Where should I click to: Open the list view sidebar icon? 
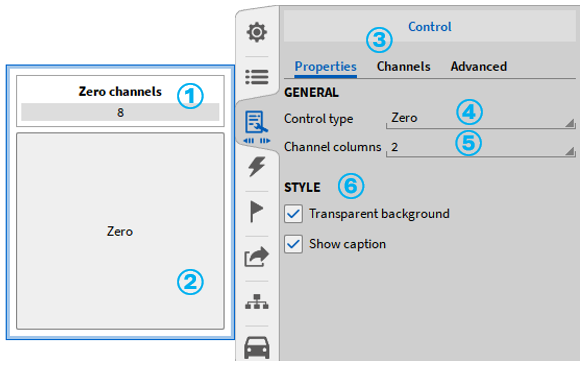(257, 77)
